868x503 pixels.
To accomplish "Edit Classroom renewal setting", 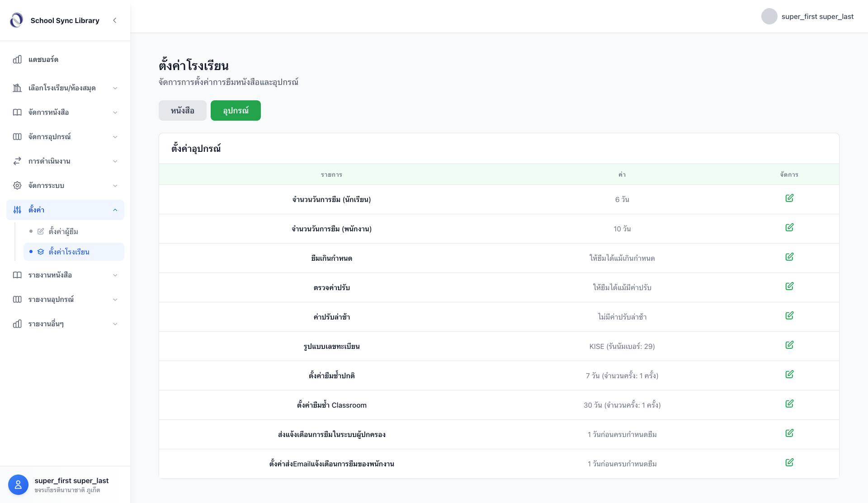I will [789, 404].
